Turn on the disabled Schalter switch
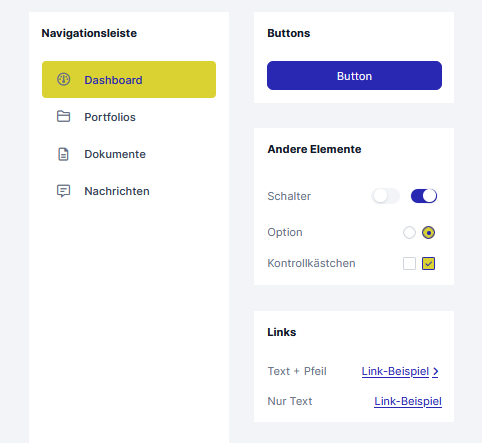 (385, 196)
